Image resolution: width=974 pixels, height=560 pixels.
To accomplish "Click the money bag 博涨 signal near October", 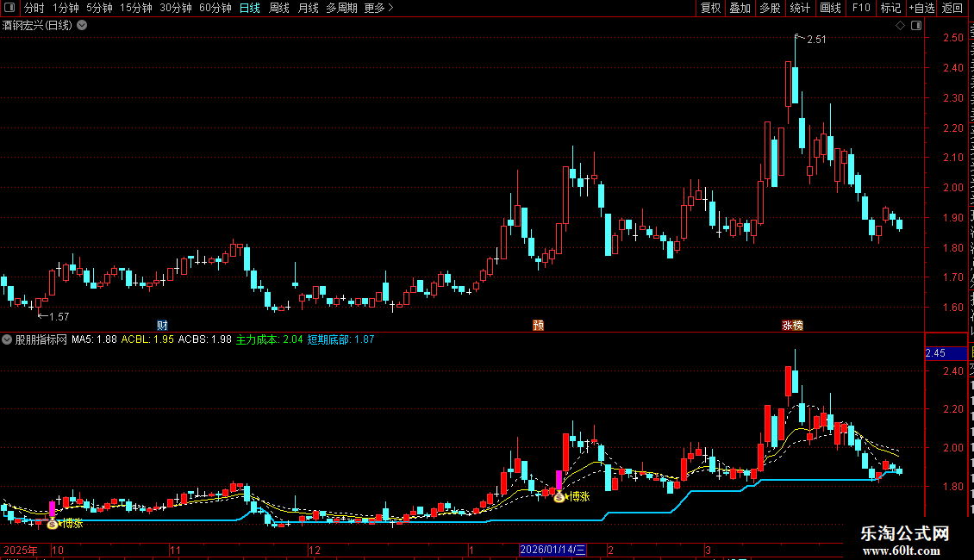I will point(53,523).
